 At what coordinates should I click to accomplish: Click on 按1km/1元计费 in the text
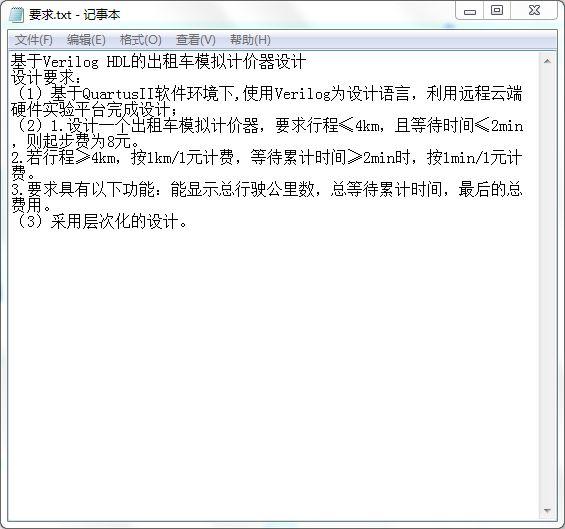click(x=182, y=157)
